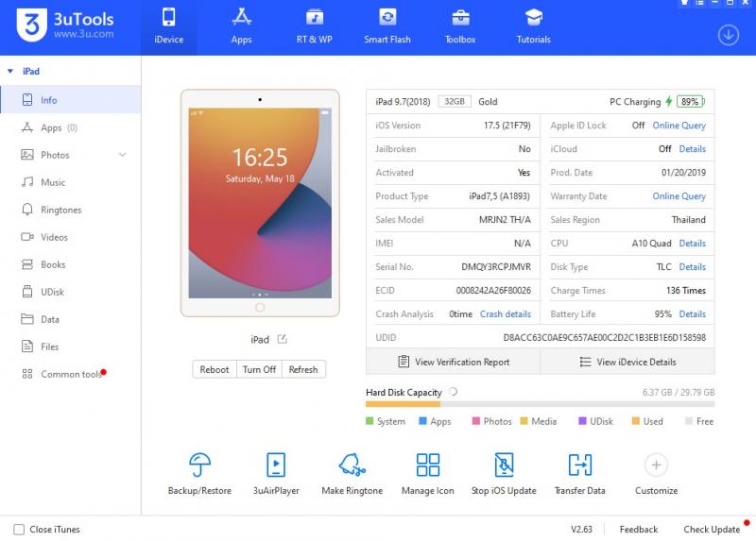
Task: Click View Verification Report
Action: point(454,362)
